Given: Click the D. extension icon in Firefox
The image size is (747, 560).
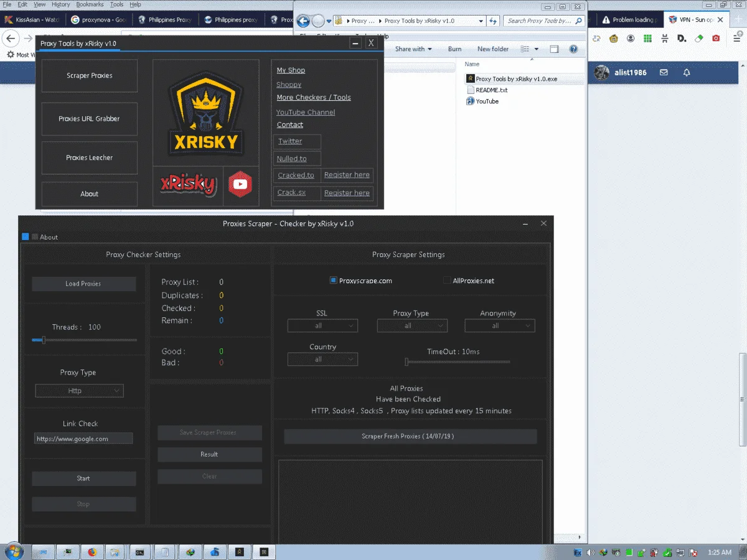Looking at the screenshot, I should (x=682, y=39).
